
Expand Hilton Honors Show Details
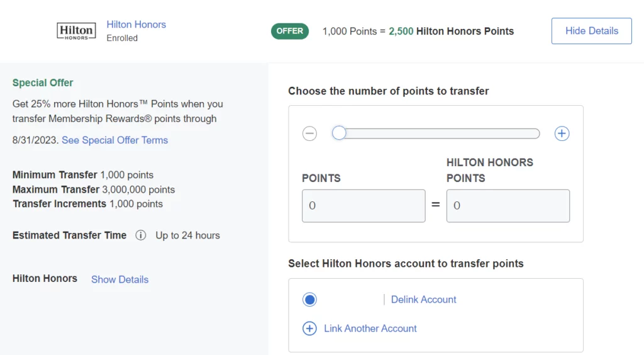119,279
